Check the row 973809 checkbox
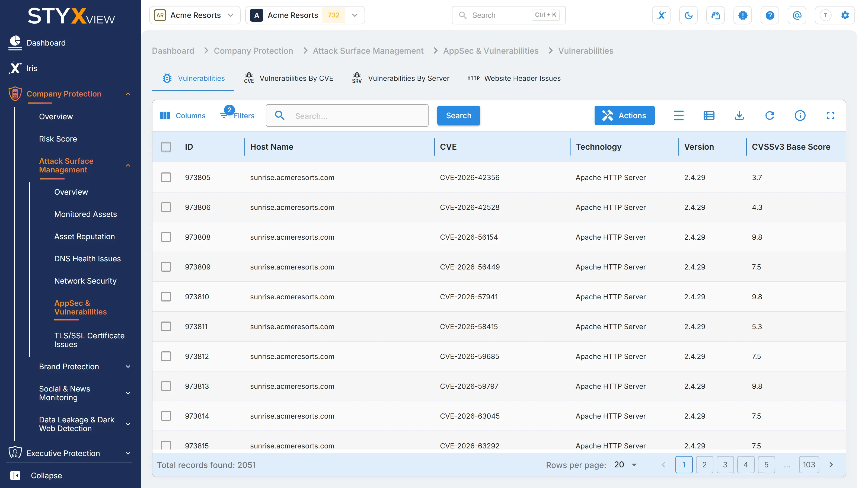868x488 pixels. point(166,267)
